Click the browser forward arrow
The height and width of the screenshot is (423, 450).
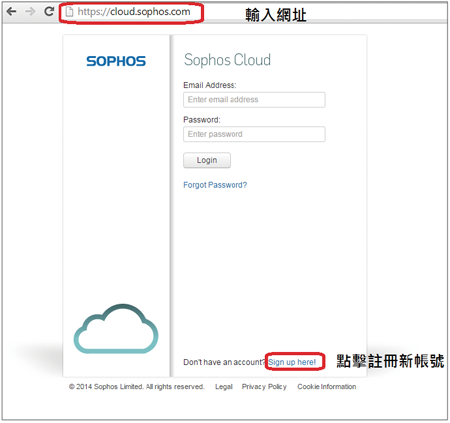point(30,12)
